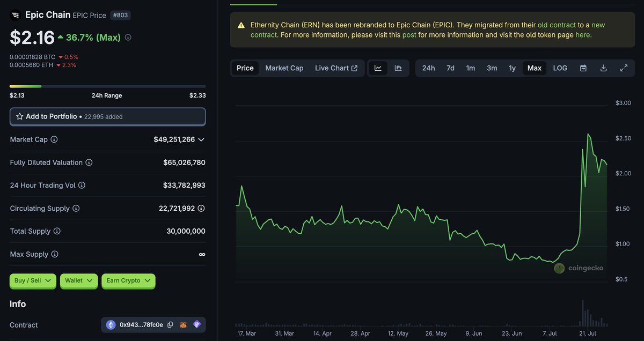Click the #803 rank badge
This screenshot has height=341, width=644.
click(120, 15)
